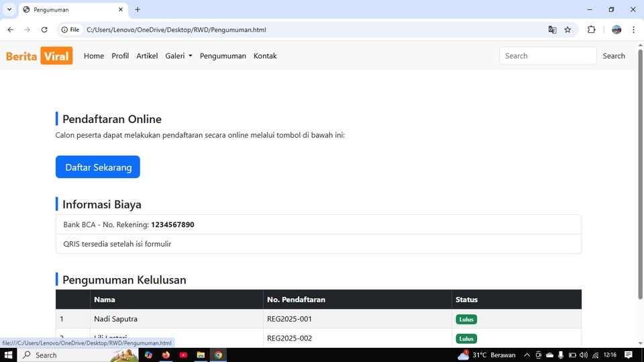Click the Search button in navbar

point(613,56)
